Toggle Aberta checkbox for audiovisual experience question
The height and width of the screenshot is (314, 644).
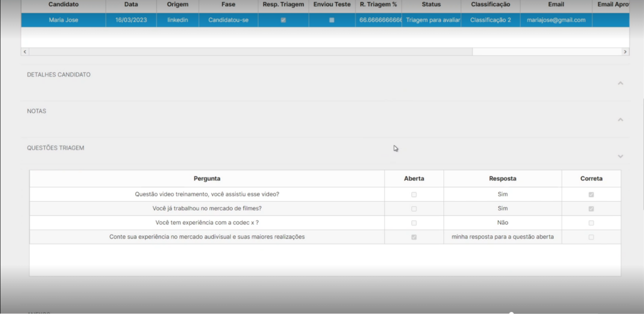coord(414,237)
